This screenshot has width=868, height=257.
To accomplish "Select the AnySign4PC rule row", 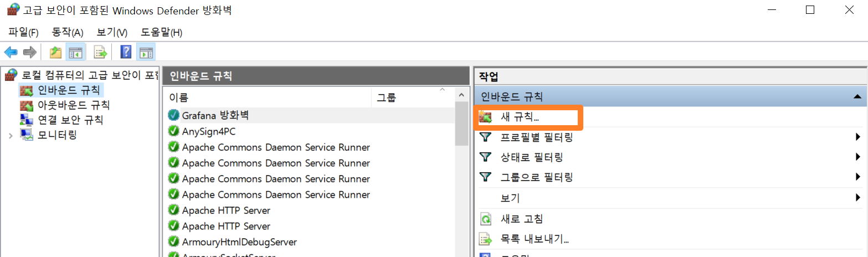I will pos(310,131).
